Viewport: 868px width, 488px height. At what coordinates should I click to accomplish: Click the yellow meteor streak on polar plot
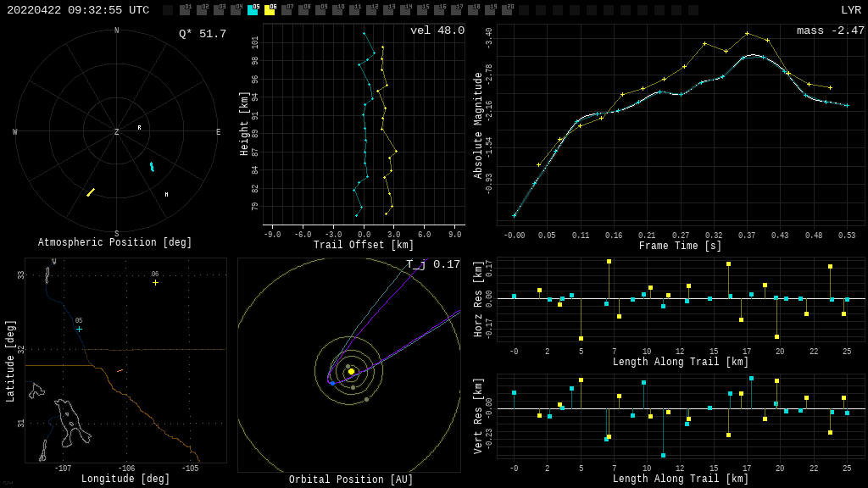pyautogui.click(x=91, y=192)
